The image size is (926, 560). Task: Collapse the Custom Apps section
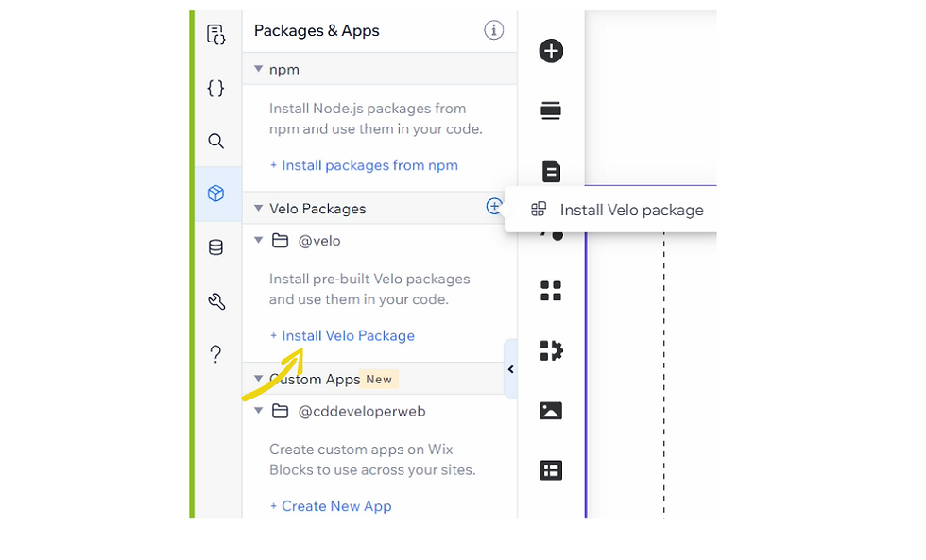click(x=258, y=379)
